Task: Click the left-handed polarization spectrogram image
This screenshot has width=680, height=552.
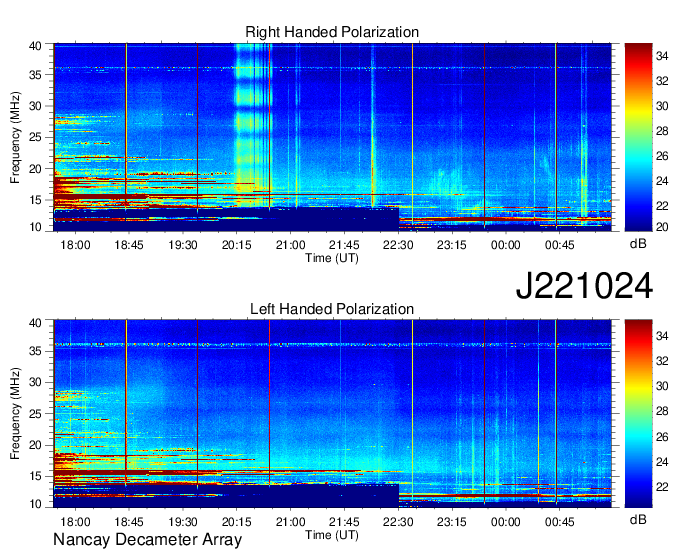Action: click(x=332, y=413)
